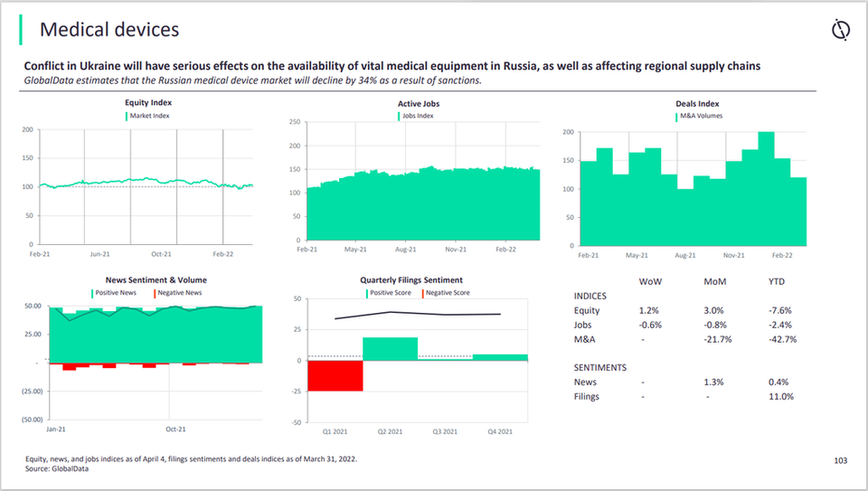Click the green Q2 2021 filings bar
This screenshot has height=491, width=868.
tap(390, 349)
